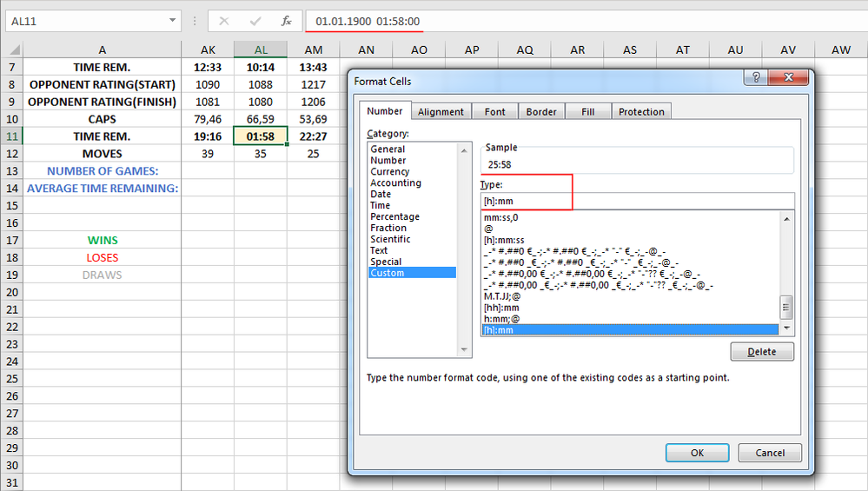Switch to the Alignment tab
The height and width of the screenshot is (491, 868).
[441, 111]
